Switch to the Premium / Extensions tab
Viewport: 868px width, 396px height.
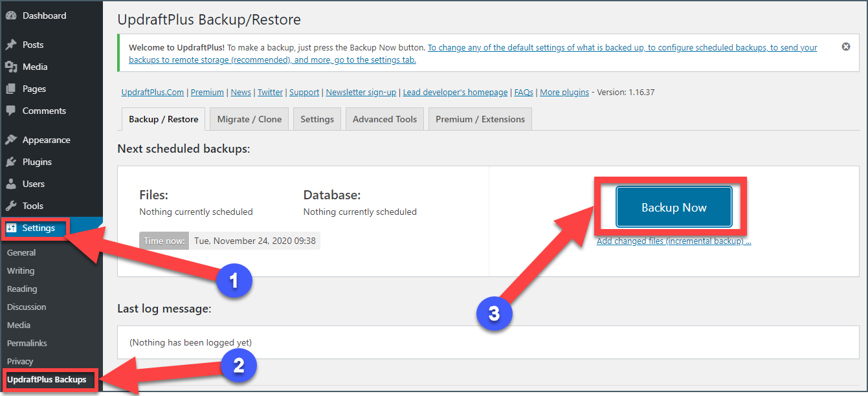point(480,119)
